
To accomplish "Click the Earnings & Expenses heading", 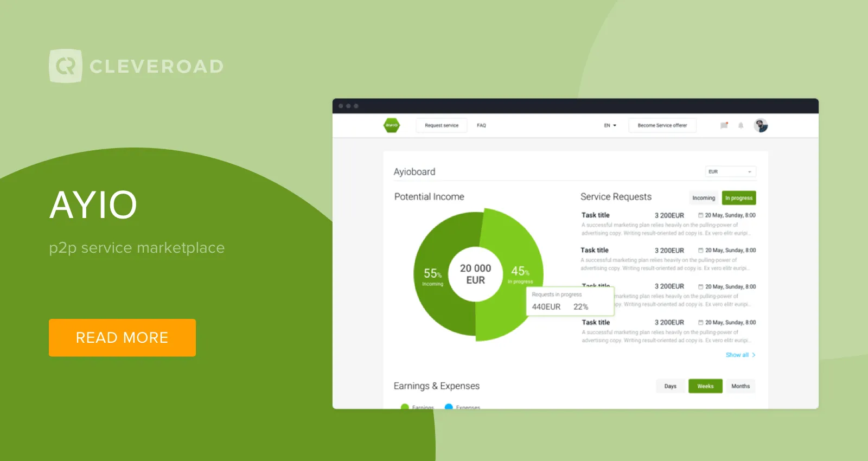I will 437,386.
